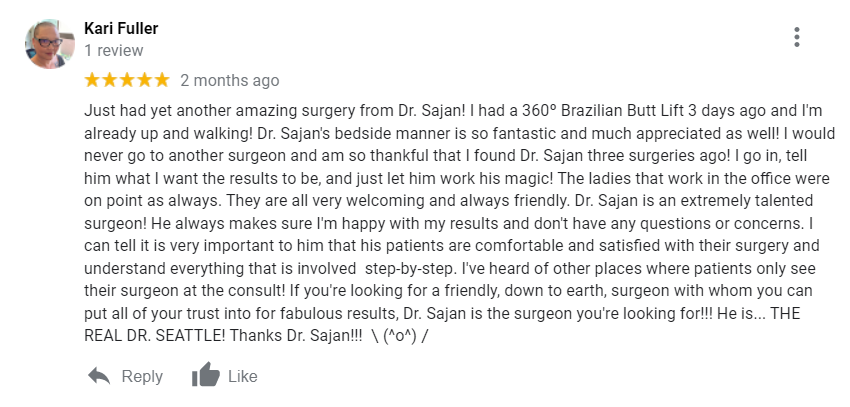Open the Kari Fuller reviewer name link

click(x=121, y=28)
